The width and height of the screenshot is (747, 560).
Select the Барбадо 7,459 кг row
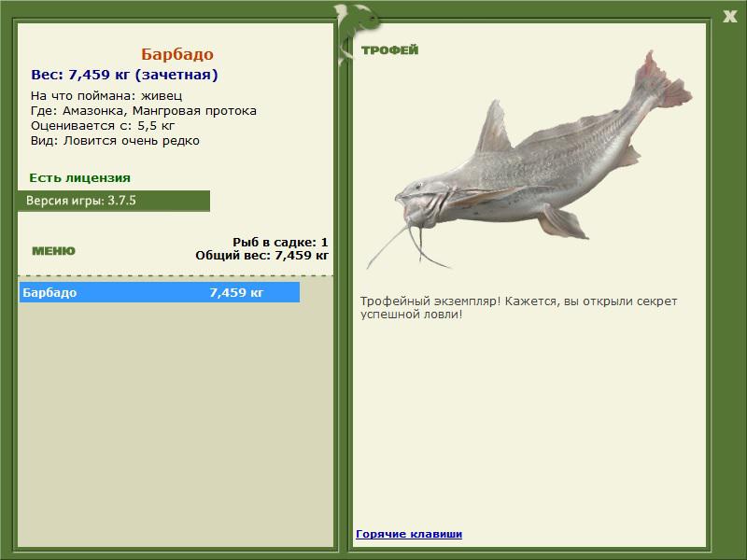(159, 292)
